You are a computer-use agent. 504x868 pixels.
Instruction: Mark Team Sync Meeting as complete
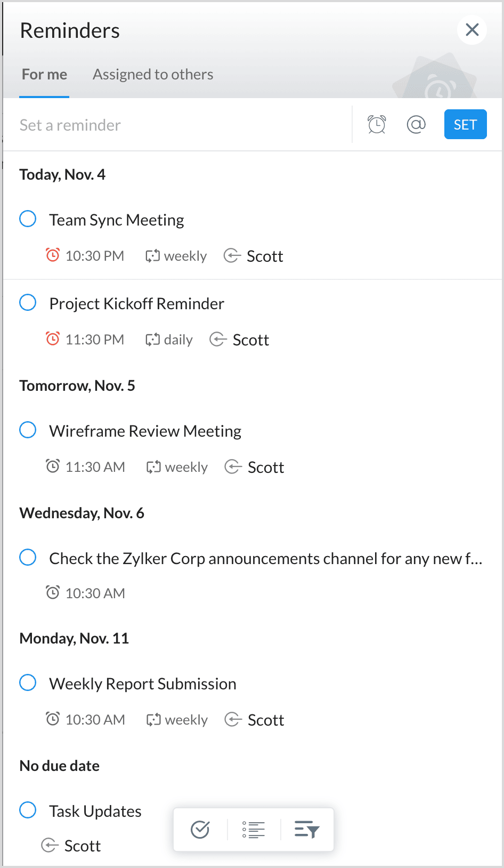pyautogui.click(x=28, y=219)
